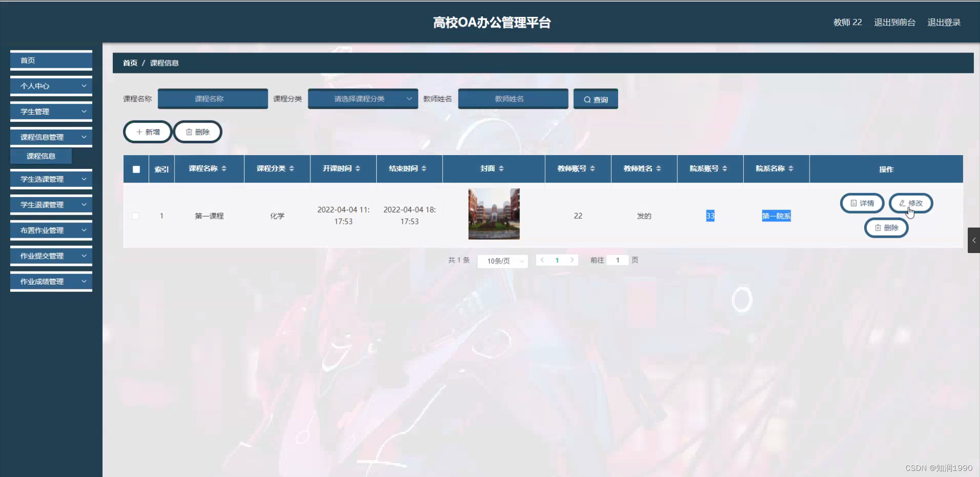Click the 前往 page number input

click(618, 260)
